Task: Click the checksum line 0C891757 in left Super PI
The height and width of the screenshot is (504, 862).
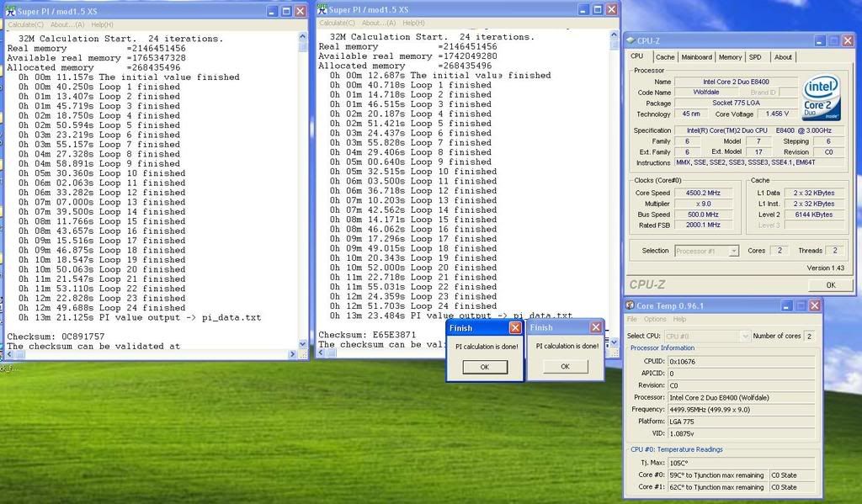Action: click(x=56, y=337)
